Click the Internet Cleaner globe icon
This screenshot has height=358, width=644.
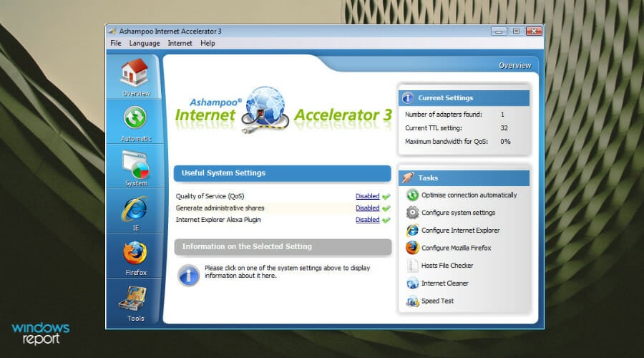pyautogui.click(x=412, y=284)
